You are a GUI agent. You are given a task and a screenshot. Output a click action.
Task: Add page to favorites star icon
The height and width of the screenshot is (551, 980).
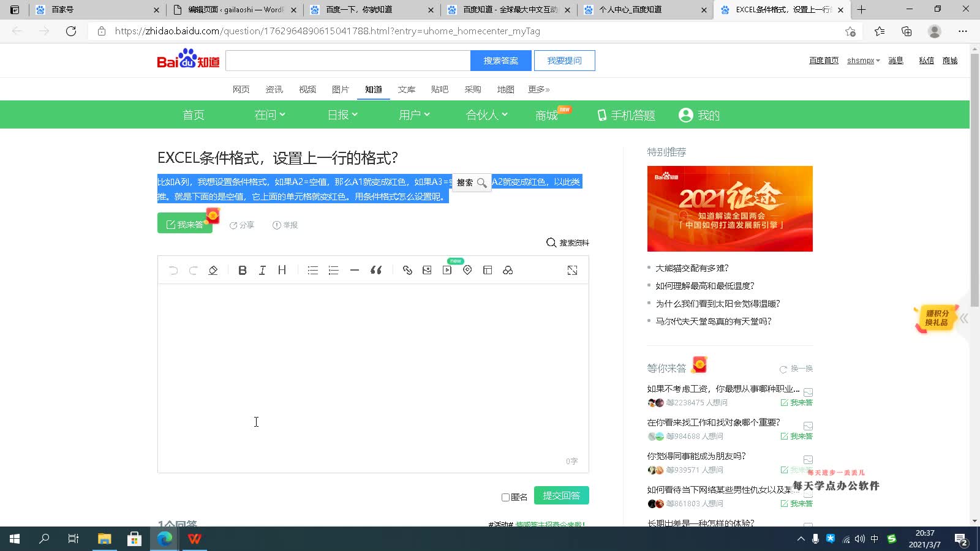(x=850, y=31)
